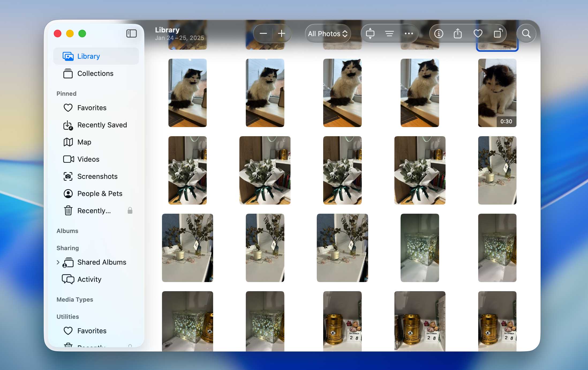Select the Media Types section header

[x=75, y=299]
